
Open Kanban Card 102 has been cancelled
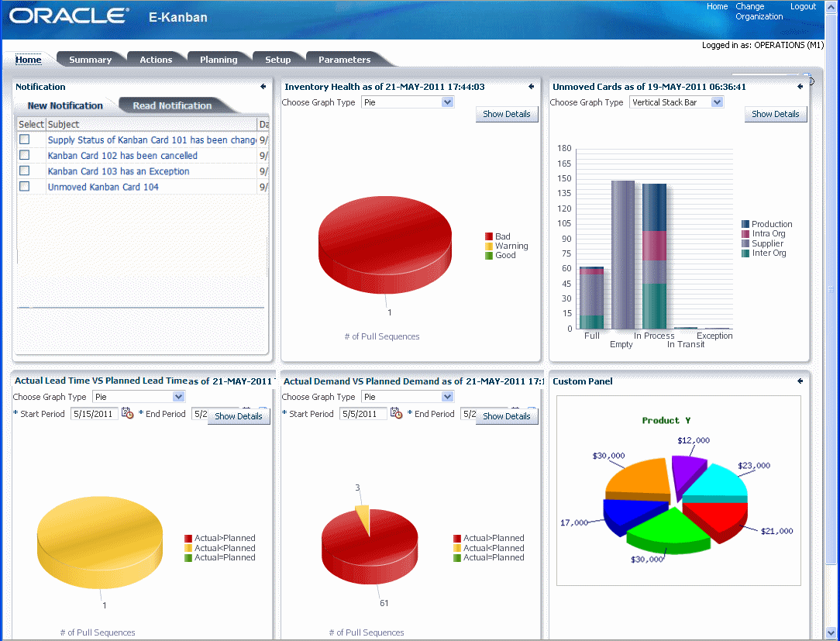(122, 156)
